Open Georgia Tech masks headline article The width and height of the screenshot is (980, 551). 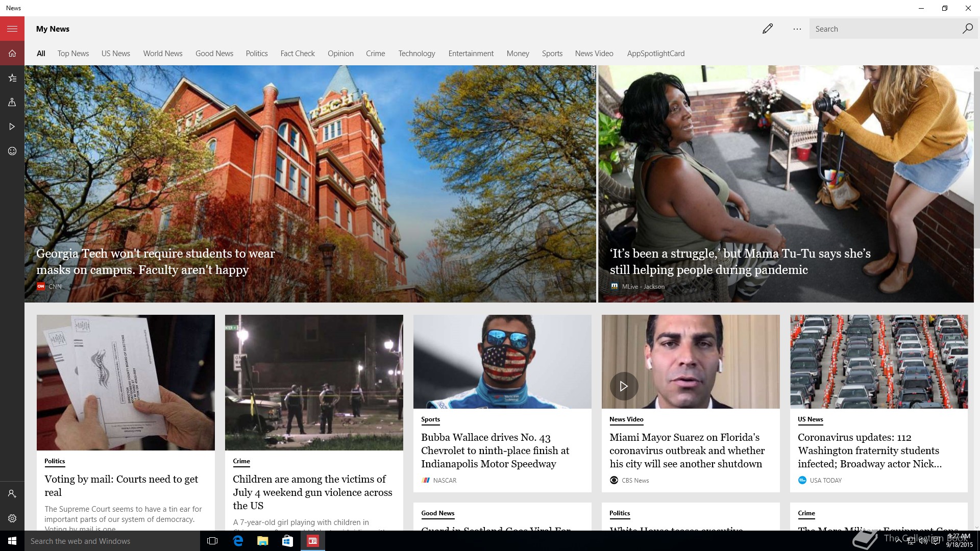(156, 262)
